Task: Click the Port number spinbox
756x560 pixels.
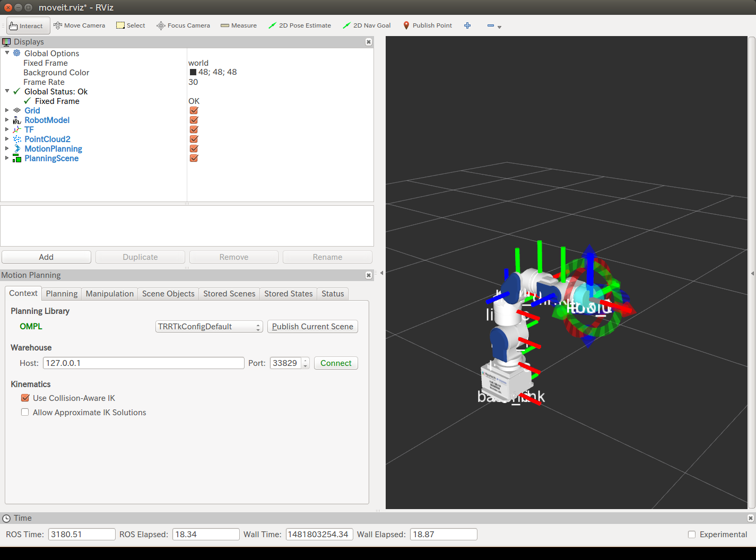Action: [x=290, y=363]
